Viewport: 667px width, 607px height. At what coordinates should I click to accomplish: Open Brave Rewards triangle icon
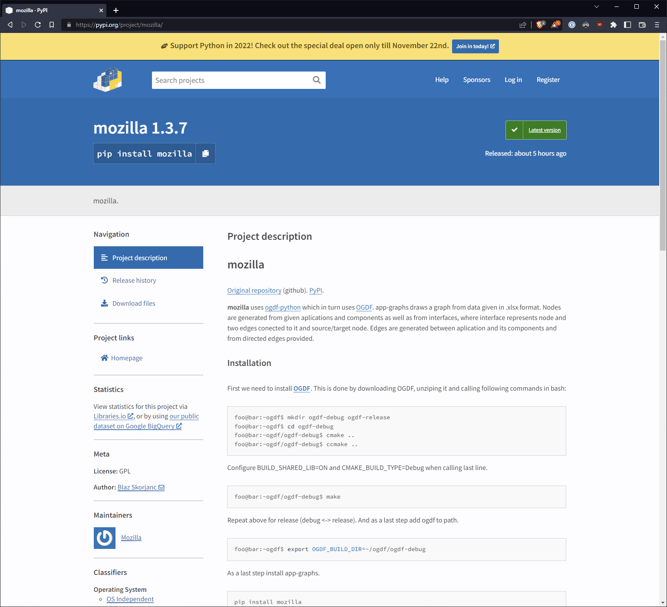[556, 25]
